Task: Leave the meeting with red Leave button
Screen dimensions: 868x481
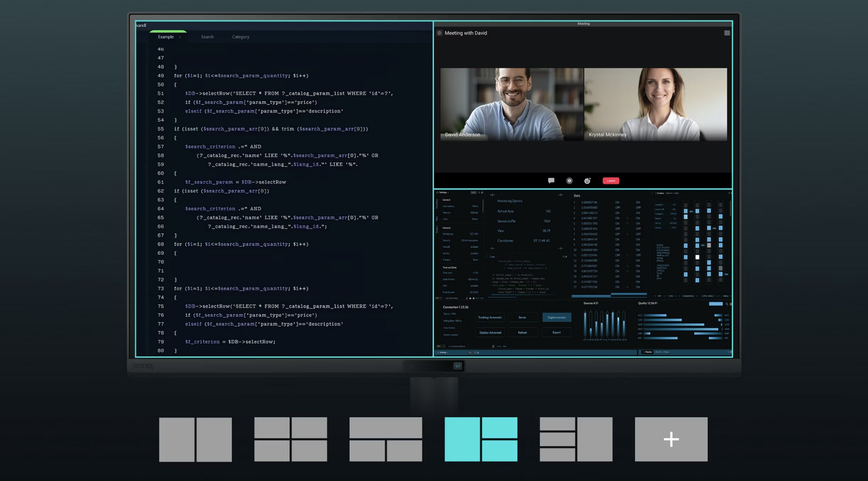Action: pos(611,181)
